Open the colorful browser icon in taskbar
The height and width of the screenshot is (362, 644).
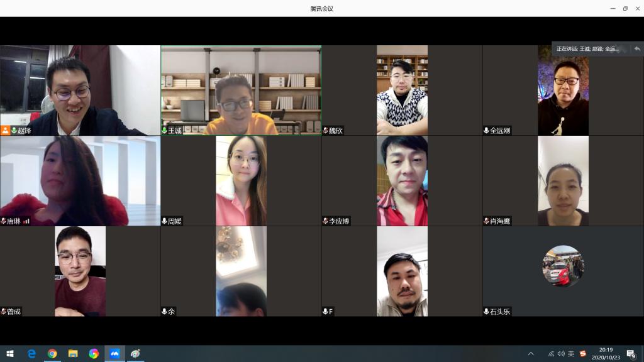(x=94, y=353)
